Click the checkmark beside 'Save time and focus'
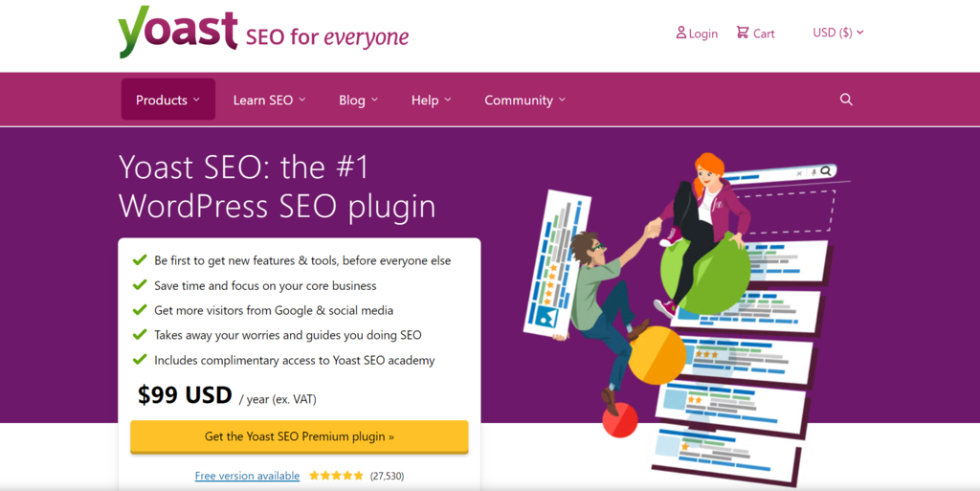This screenshot has height=491, width=980. point(139,285)
